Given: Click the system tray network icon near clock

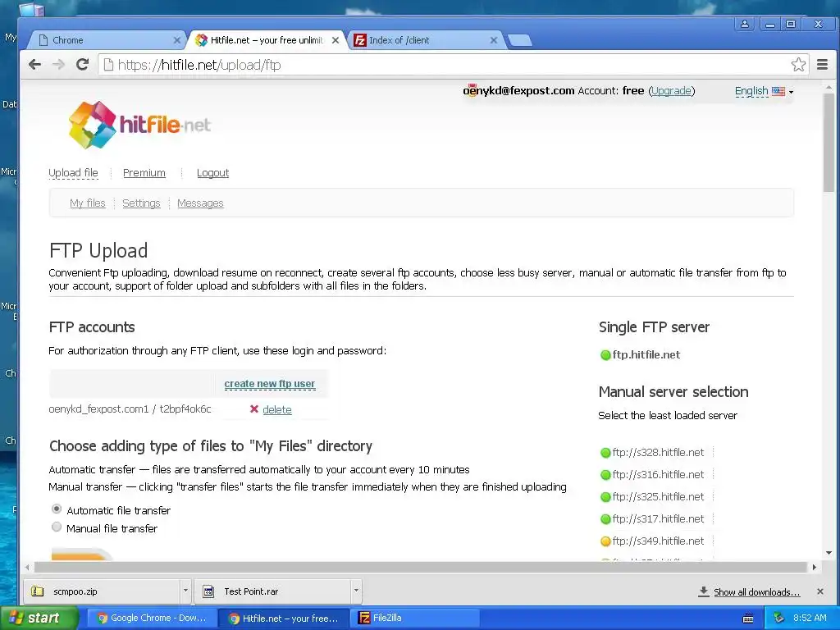Looking at the screenshot, I should pos(779,618).
